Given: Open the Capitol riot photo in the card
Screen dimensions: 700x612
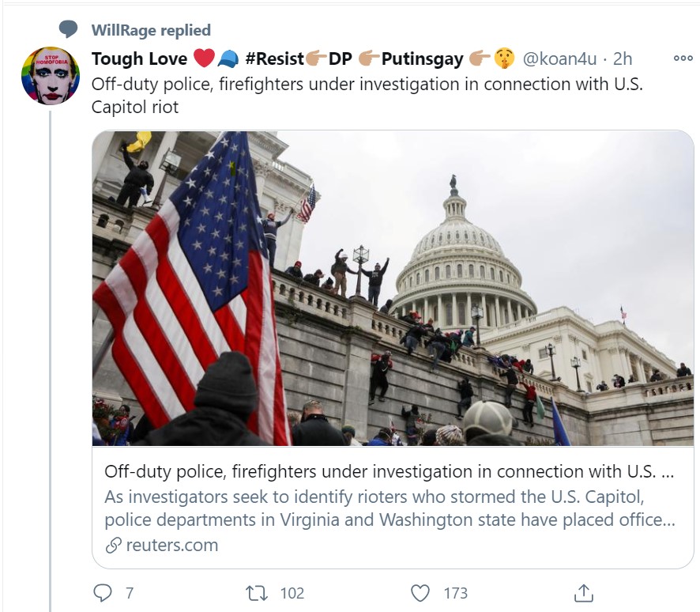Looking at the screenshot, I should tap(393, 288).
